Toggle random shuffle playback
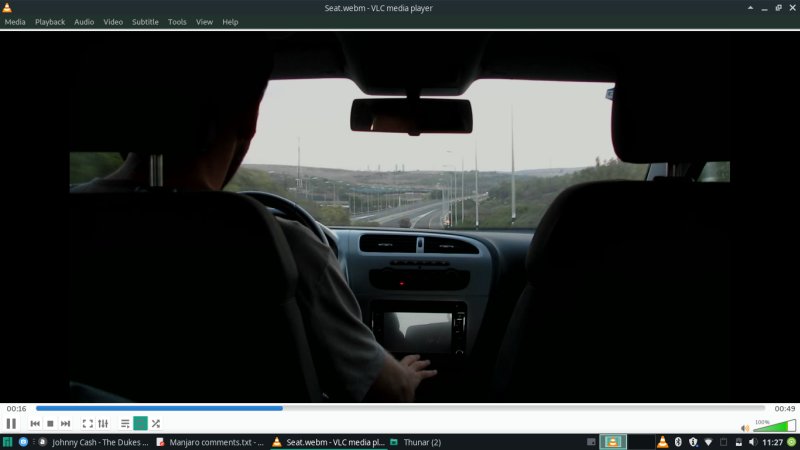Viewport: 800px width, 450px height. (x=156, y=423)
